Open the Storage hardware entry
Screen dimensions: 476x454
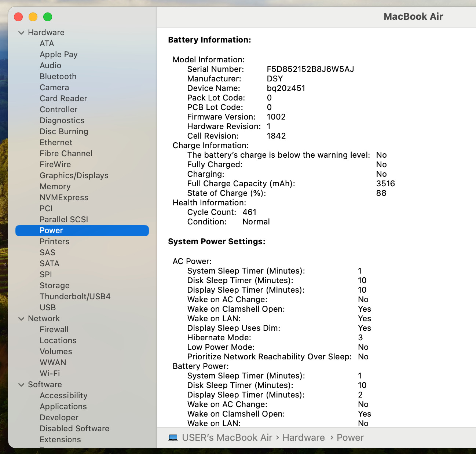tap(54, 286)
